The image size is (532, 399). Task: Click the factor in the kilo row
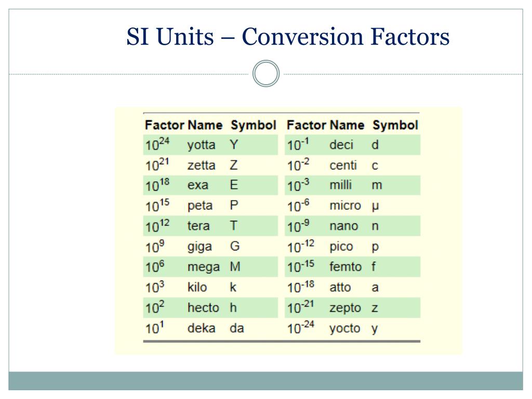click(155, 287)
